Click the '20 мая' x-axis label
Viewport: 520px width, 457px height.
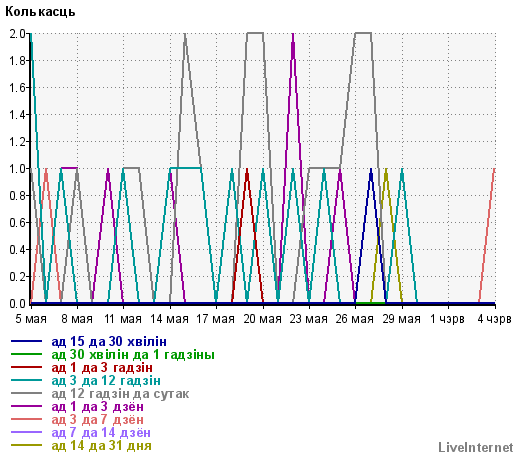263,319
